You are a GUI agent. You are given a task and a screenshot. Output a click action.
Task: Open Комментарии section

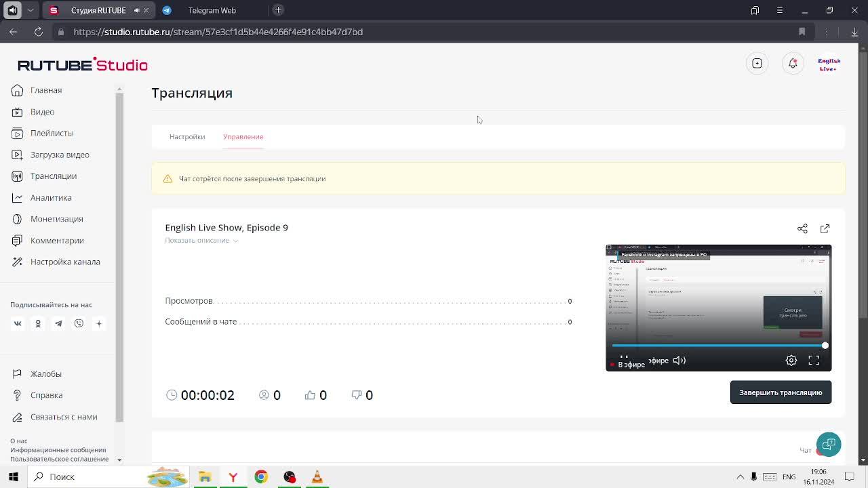pos(57,241)
